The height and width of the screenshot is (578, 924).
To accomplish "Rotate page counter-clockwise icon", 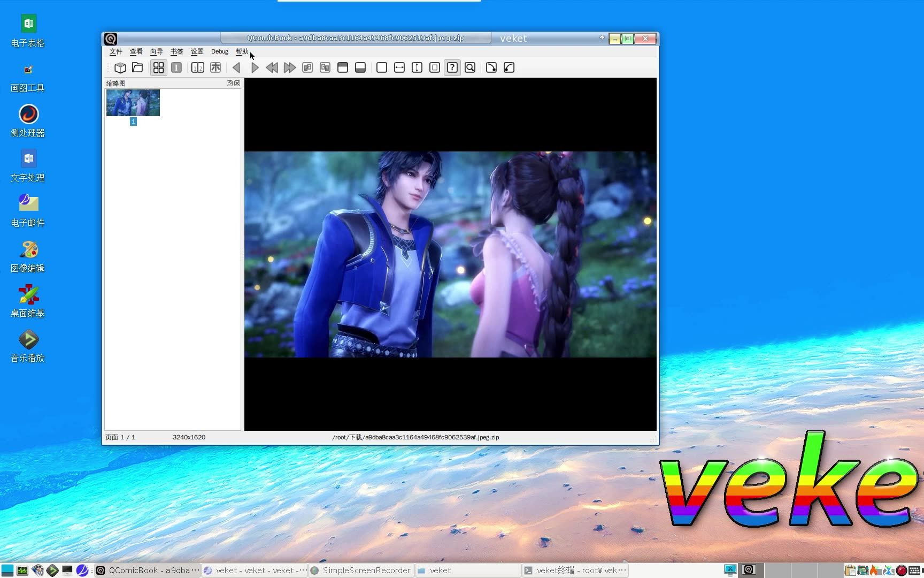I will point(509,67).
